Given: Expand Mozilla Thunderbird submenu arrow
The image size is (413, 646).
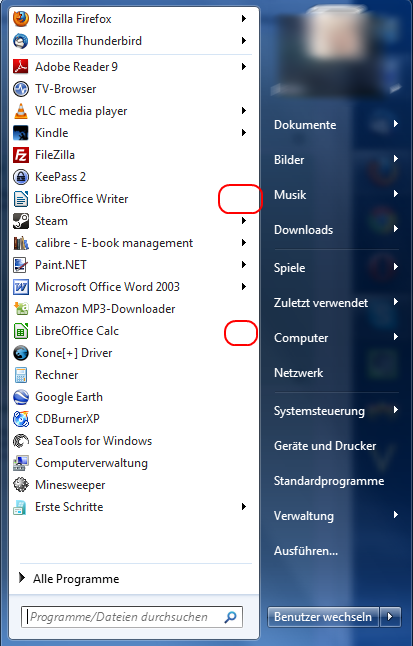Looking at the screenshot, I should (244, 40).
